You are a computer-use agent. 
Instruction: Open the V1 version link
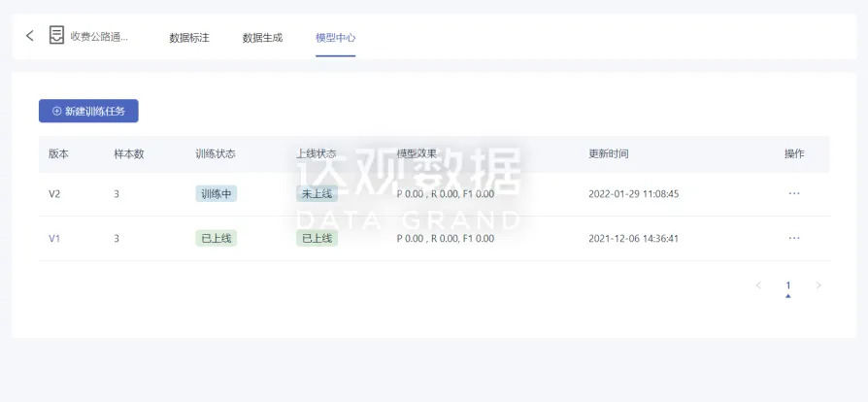click(x=54, y=238)
